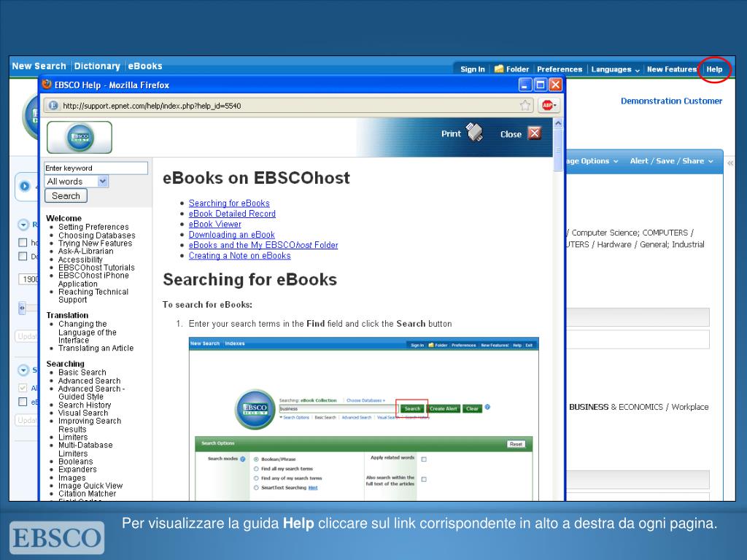
Task: Open Setting Preferences help topic
Action: pyautogui.click(x=93, y=227)
